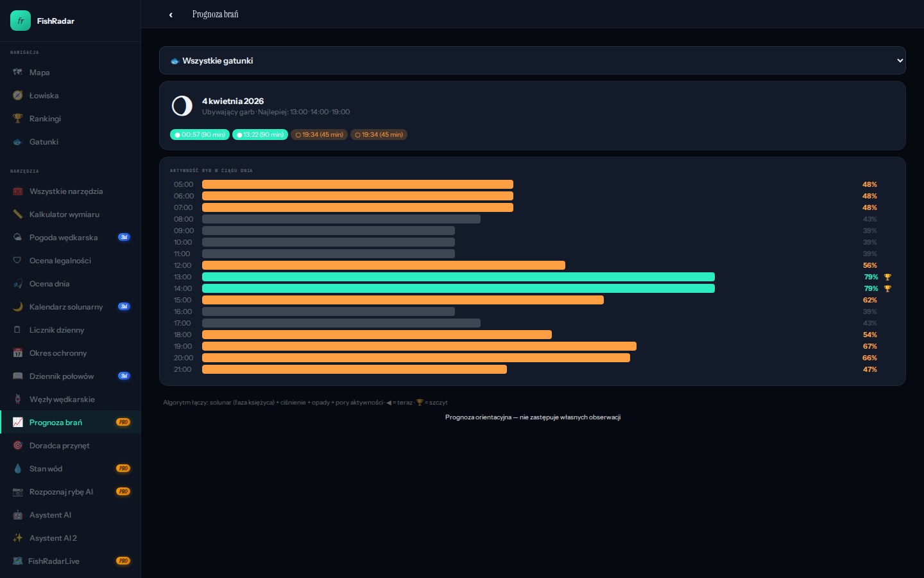Viewport: 924px width, 578px height.
Task: Open the Kalendarz solunarny moon icon
Action: coord(18,307)
